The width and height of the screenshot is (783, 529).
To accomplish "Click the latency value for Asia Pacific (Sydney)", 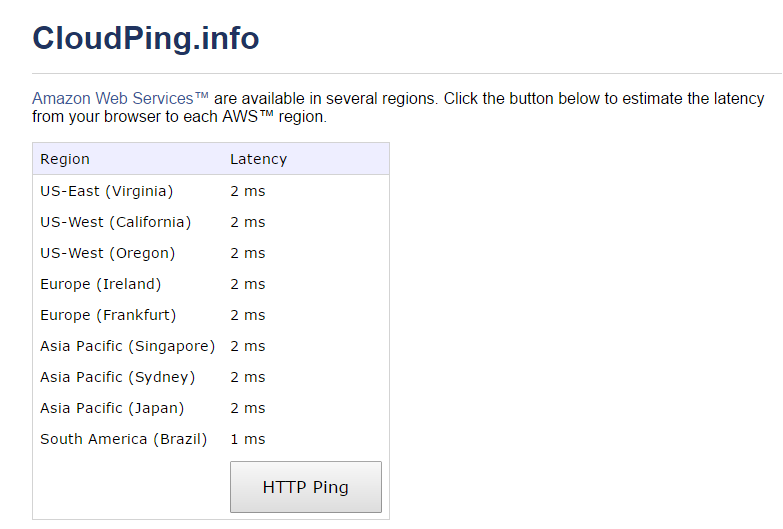I will coord(247,377).
